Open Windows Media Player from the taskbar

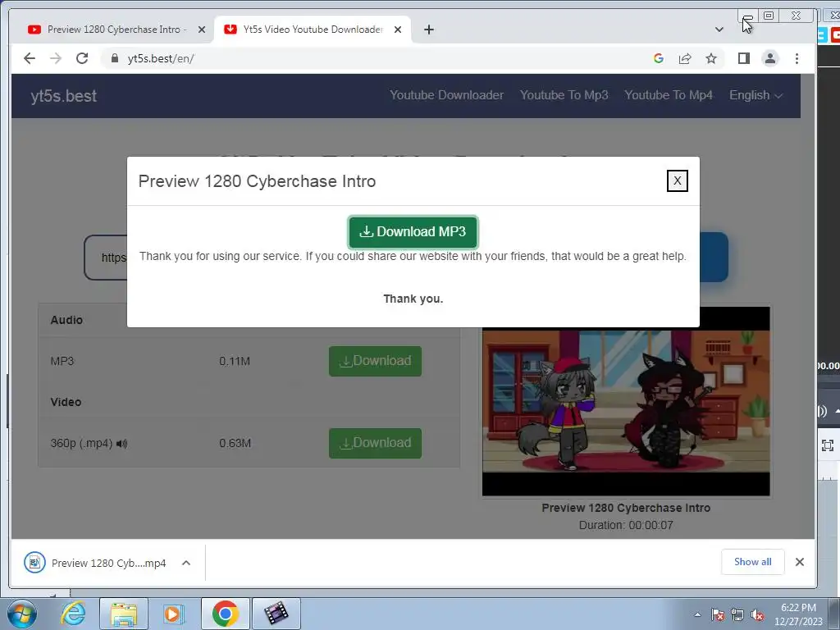[x=173, y=614]
